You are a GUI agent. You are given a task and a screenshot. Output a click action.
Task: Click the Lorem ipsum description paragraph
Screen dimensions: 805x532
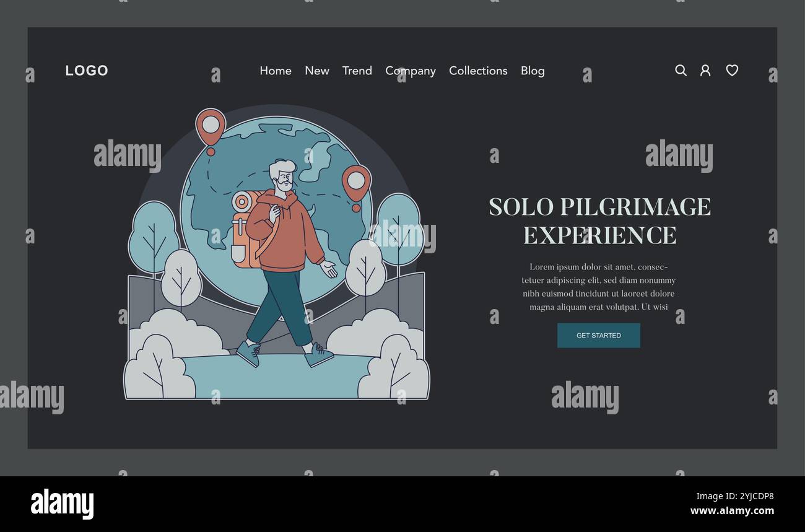click(599, 287)
